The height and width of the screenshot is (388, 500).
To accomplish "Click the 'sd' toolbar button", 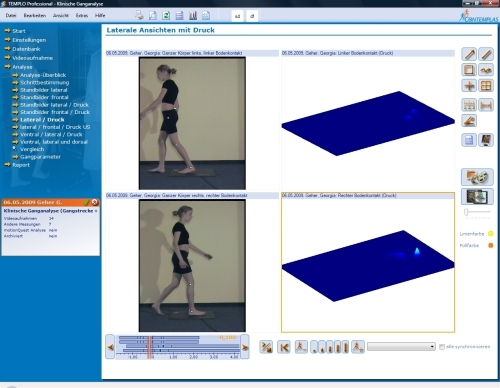I will pyautogui.click(x=237, y=16).
